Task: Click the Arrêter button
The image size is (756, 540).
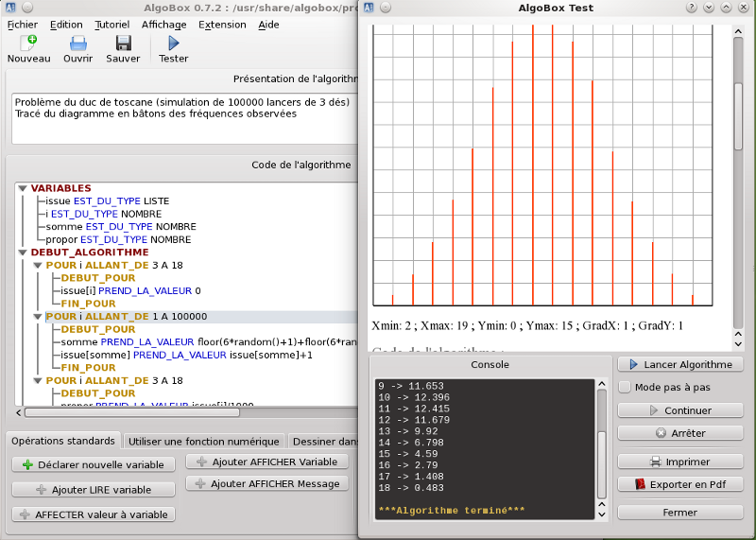Action: pos(680,433)
